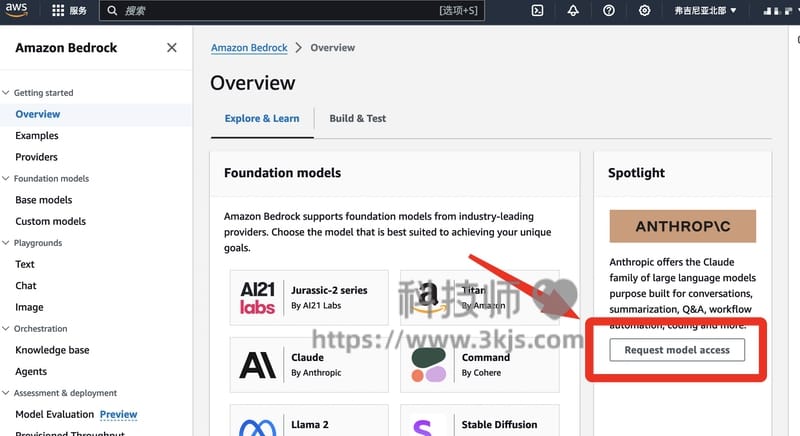Click the AWS logo in header
Screen dimensions: 800x436
[x=16, y=10]
